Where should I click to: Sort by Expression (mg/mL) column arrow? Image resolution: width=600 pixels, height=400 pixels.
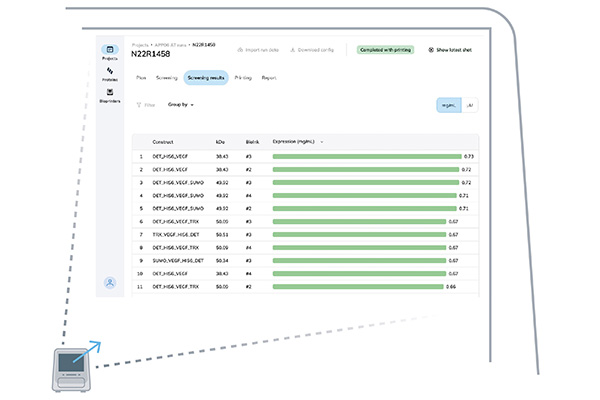[322, 142]
